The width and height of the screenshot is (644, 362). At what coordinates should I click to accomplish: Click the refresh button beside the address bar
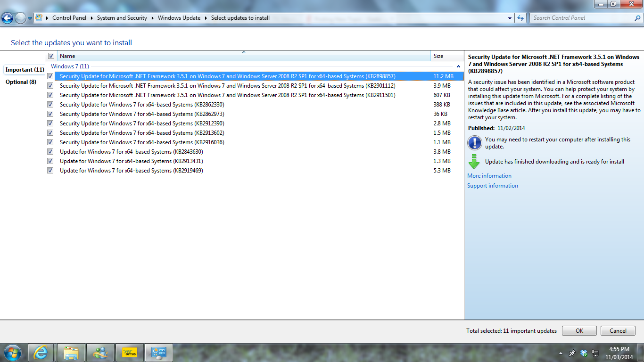520,18
